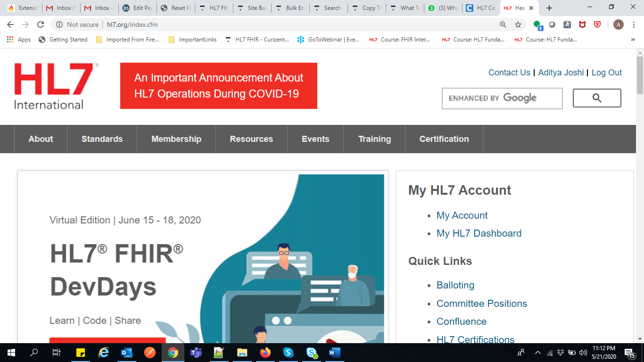
Task: Open the Getting Started bookmark
Action: click(x=63, y=40)
